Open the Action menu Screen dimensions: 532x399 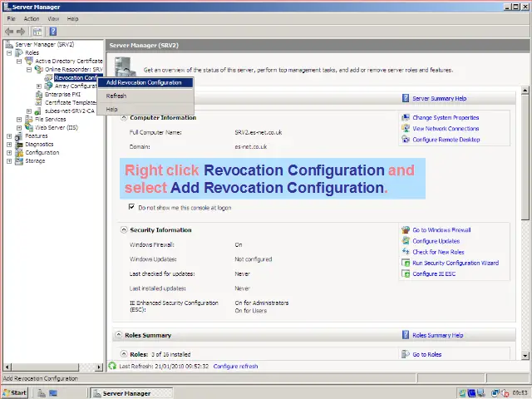32,18
